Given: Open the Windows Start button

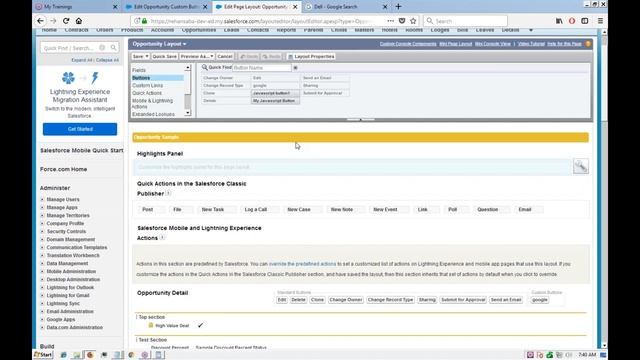Looking at the screenshot, I should (x=43, y=355).
